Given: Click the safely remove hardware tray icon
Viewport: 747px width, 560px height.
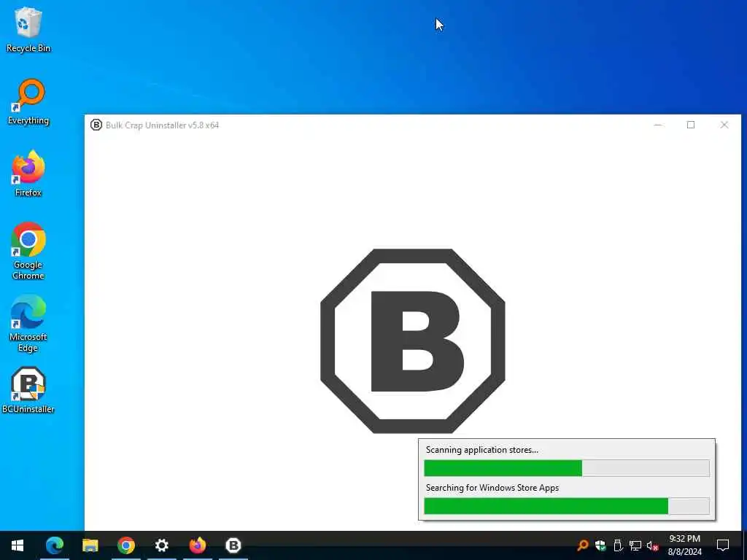Looking at the screenshot, I should [x=618, y=545].
